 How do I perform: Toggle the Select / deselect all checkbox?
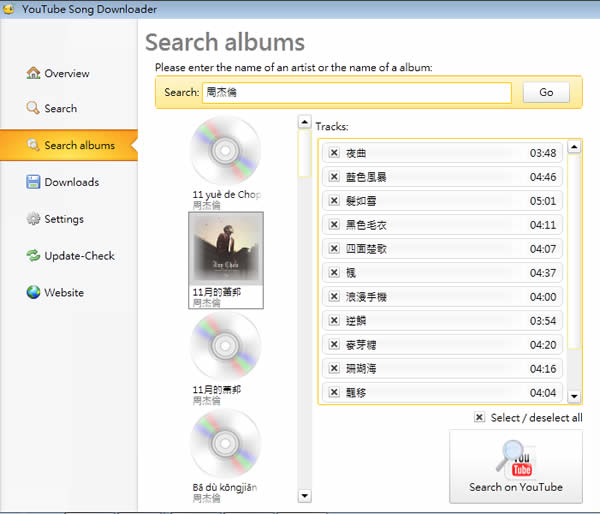pos(480,418)
